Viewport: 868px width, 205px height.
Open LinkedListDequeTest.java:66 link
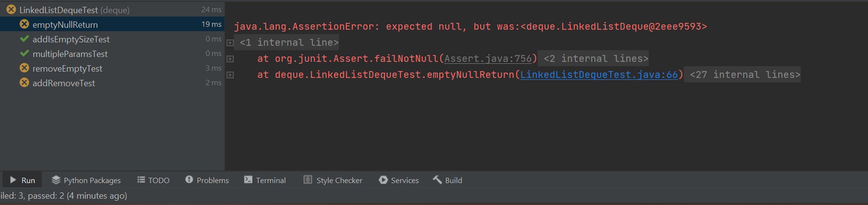(x=599, y=75)
